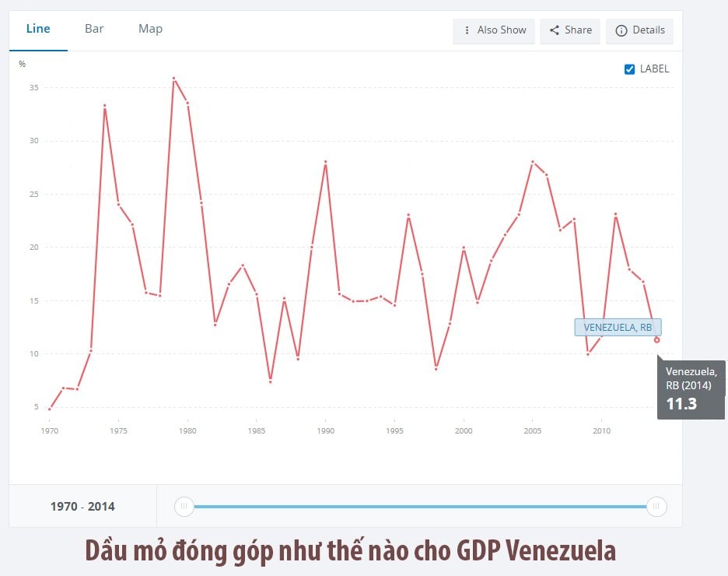Open the Also Show options
Image resolution: width=728 pixels, height=576 pixels.
pyautogui.click(x=493, y=31)
